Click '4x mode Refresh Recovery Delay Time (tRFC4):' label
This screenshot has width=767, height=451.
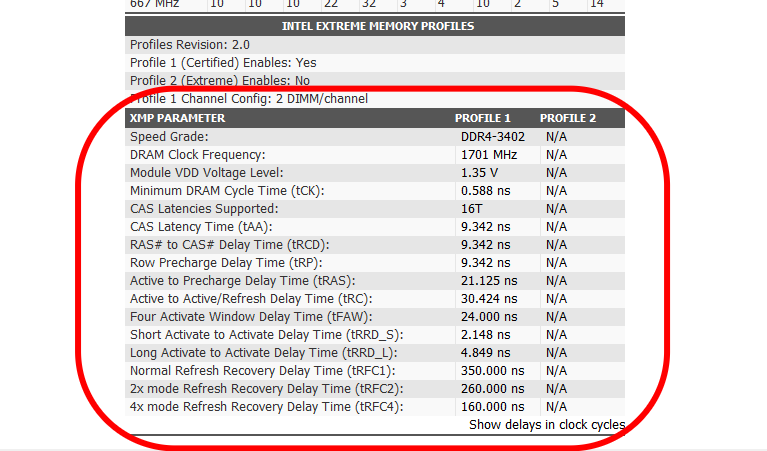267,407
